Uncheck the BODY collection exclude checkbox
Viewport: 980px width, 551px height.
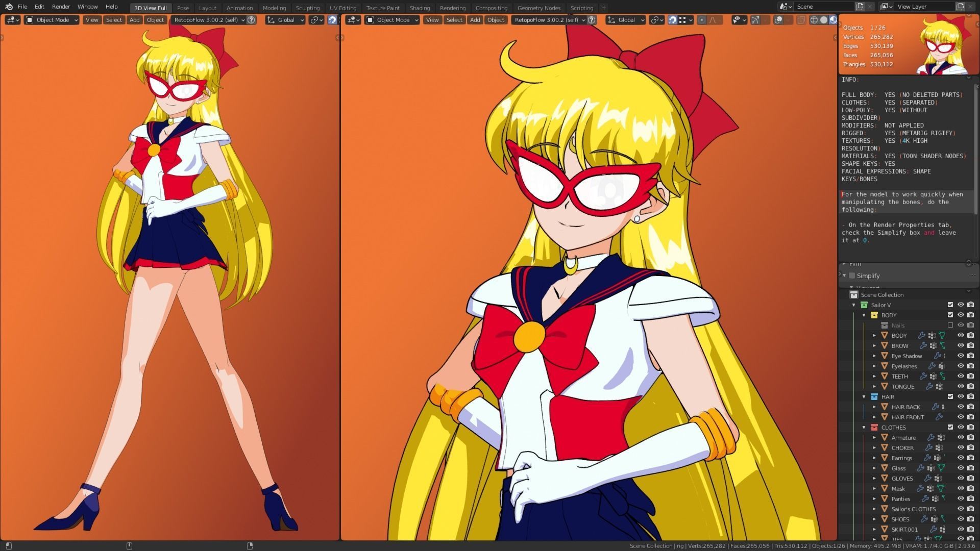pyautogui.click(x=950, y=315)
